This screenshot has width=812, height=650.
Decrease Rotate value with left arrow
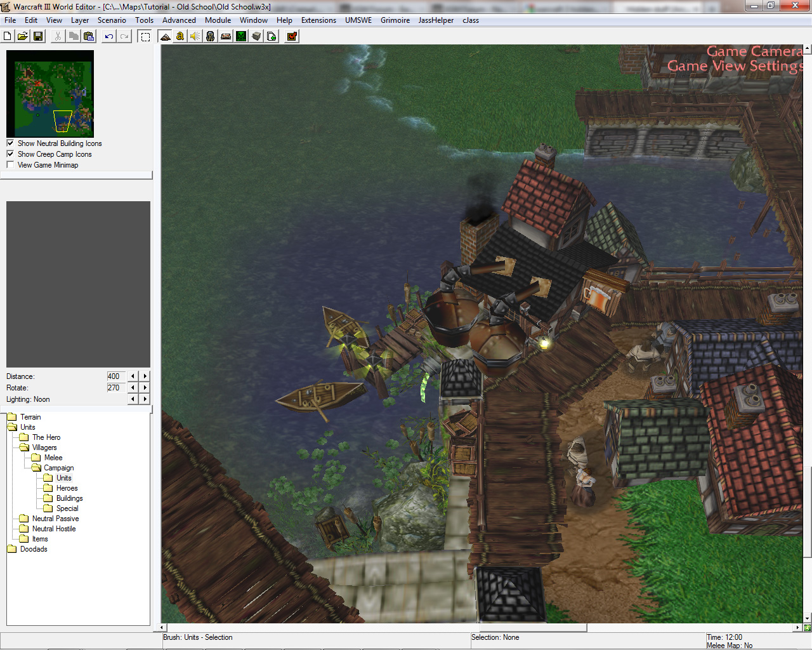pos(133,388)
